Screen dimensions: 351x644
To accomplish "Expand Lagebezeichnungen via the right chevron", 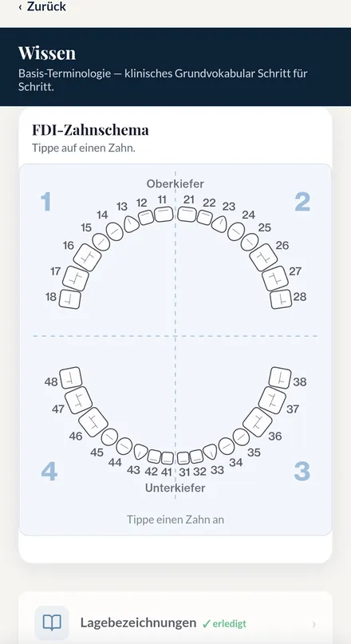I will click(x=314, y=624).
